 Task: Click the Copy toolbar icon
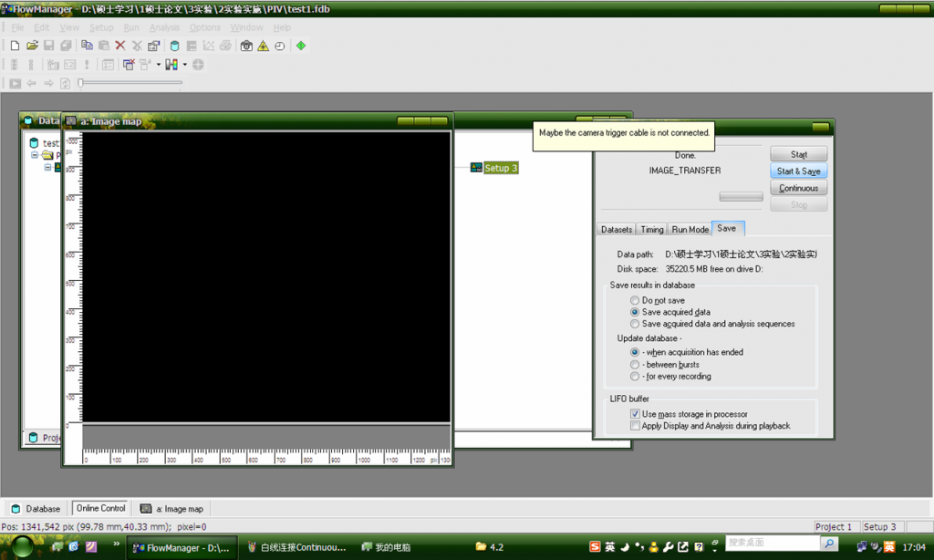[87, 46]
